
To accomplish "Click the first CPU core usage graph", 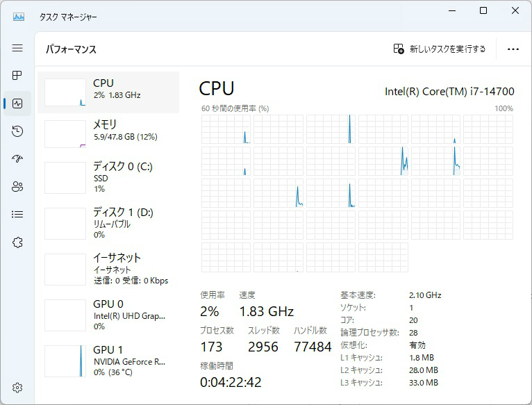I will pos(226,129).
